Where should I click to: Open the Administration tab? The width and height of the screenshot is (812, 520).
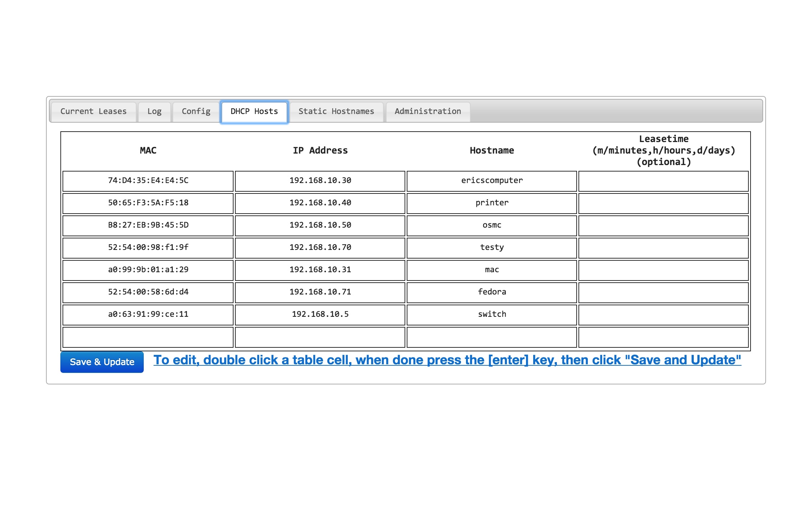click(427, 111)
